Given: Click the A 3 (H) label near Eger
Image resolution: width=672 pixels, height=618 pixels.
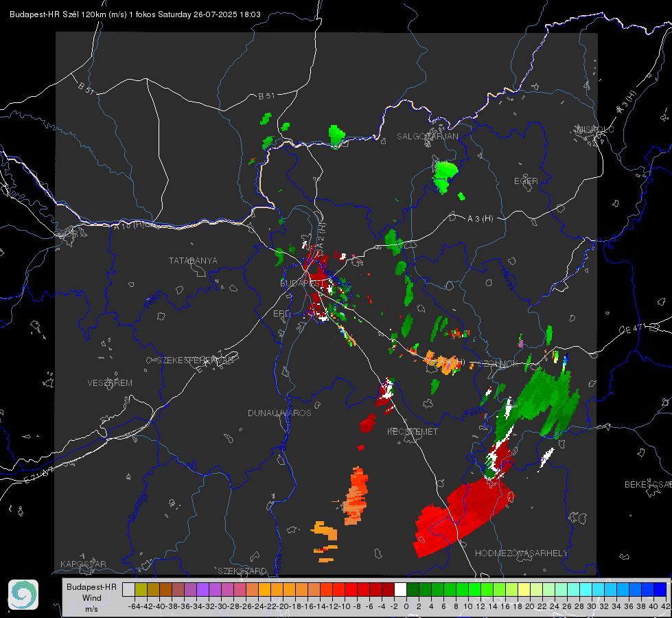Looking at the screenshot, I should click(480, 219).
